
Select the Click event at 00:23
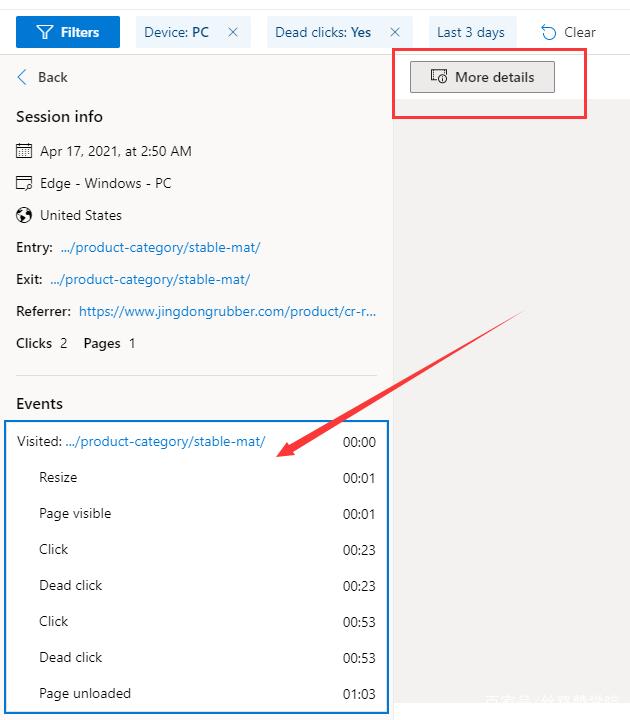click(54, 549)
